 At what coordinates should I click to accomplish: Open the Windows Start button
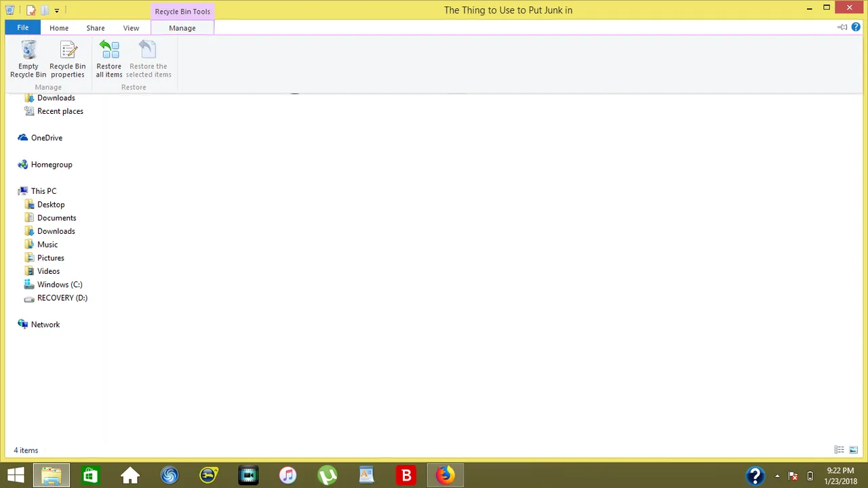pyautogui.click(x=16, y=476)
